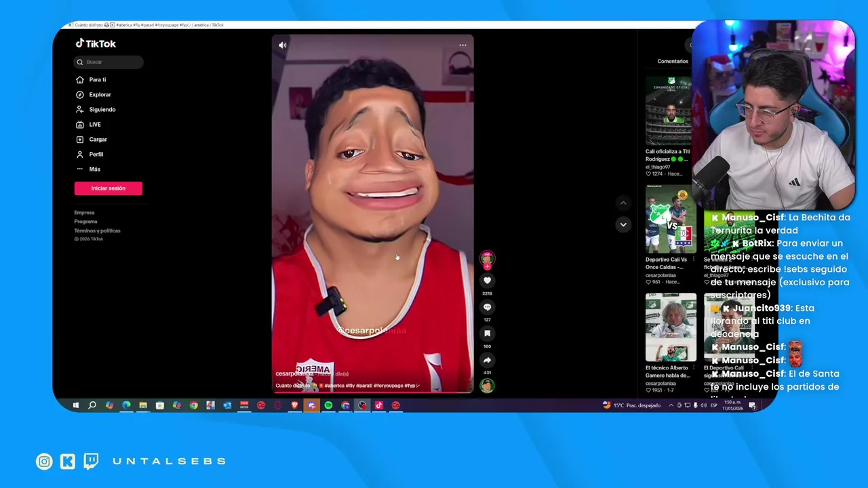Go to the next video with the down chevron
868x488 pixels.
(x=623, y=224)
